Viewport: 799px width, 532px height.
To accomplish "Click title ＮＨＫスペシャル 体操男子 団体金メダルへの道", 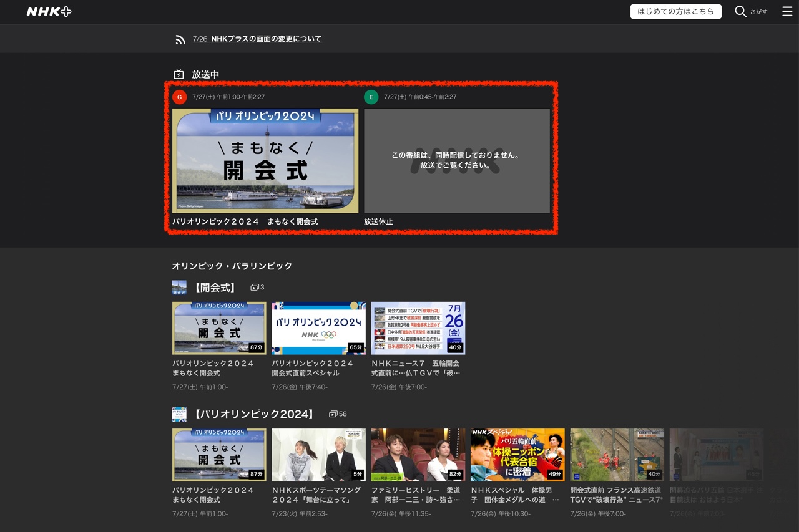I will (x=515, y=495).
